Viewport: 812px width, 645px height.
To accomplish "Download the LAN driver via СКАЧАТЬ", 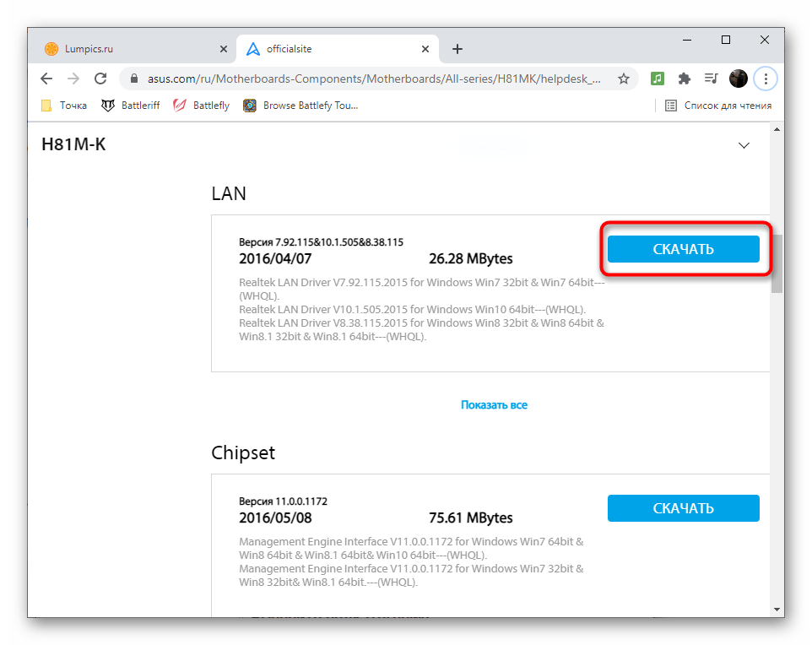I will coord(683,249).
